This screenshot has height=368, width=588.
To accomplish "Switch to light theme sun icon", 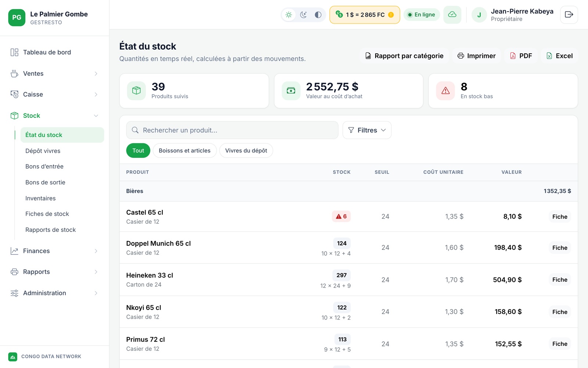I will tap(289, 15).
